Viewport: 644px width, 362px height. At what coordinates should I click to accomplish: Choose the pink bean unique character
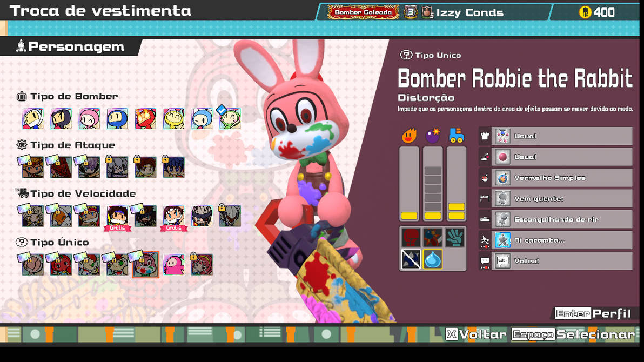174,264
